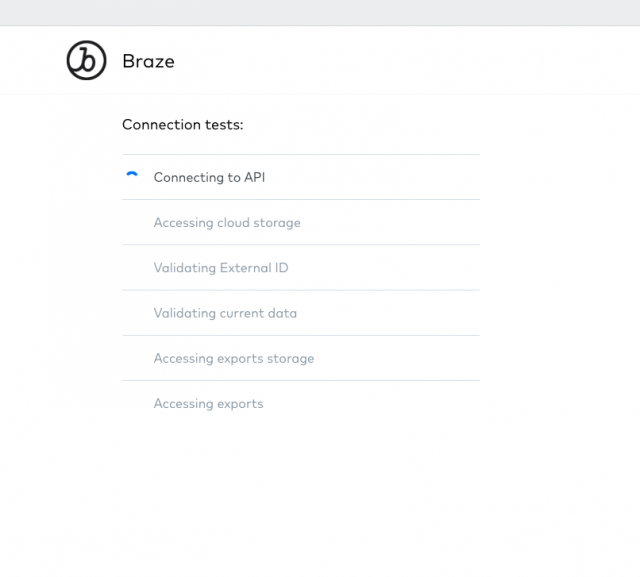The width and height of the screenshot is (640, 577).
Task: Click "Validating" in the current data row
Action: pyautogui.click(x=185, y=313)
